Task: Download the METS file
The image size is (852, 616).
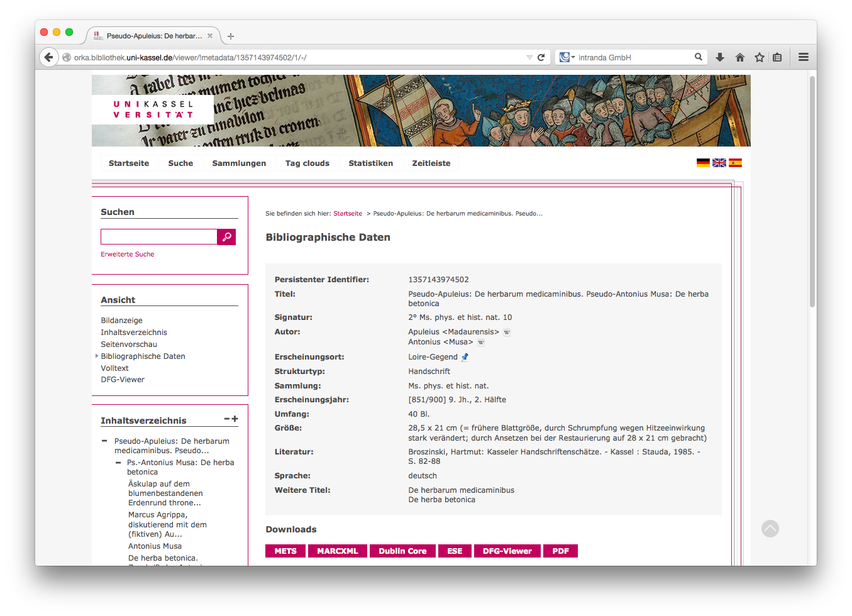Action: click(285, 551)
